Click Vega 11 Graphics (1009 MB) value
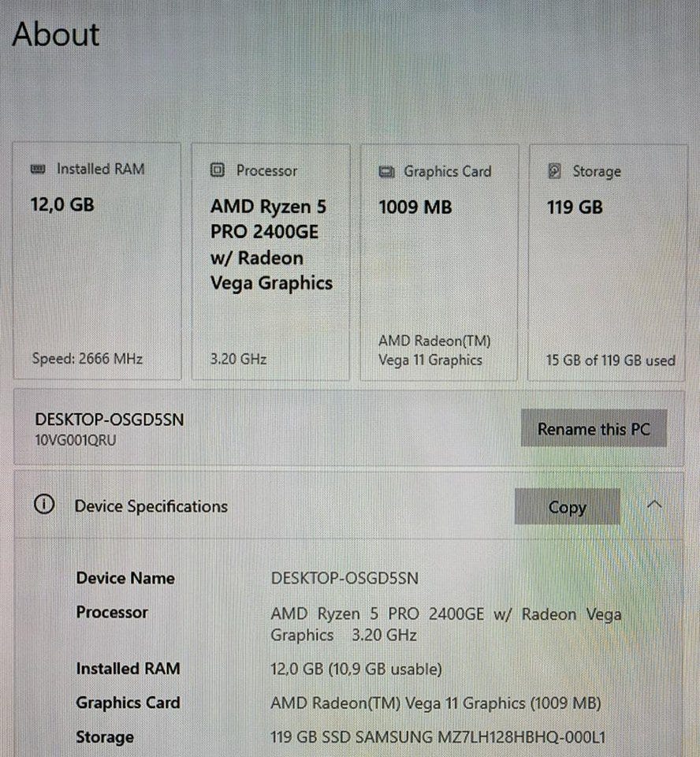Viewport: 700px width, 757px height. point(435,703)
